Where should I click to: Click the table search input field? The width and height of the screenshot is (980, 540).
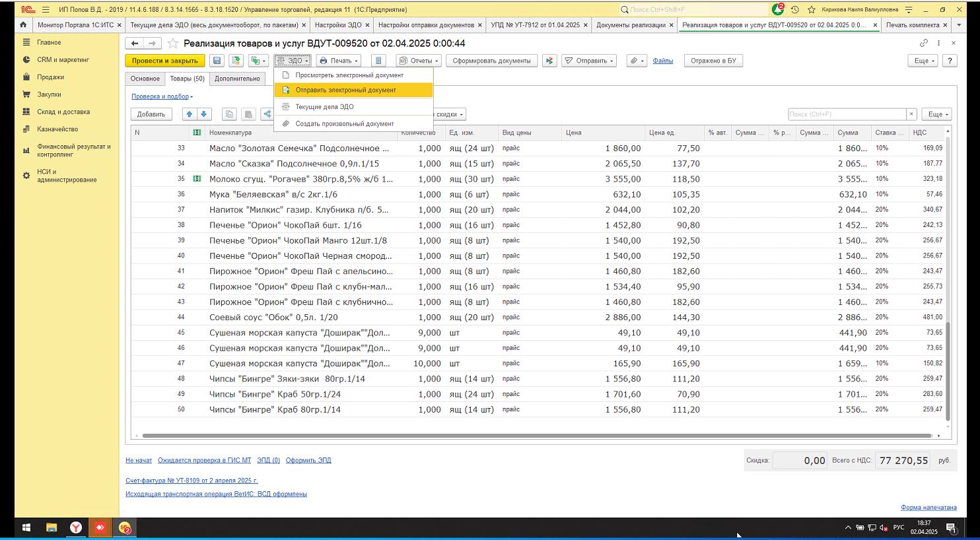click(x=847, y=114)
